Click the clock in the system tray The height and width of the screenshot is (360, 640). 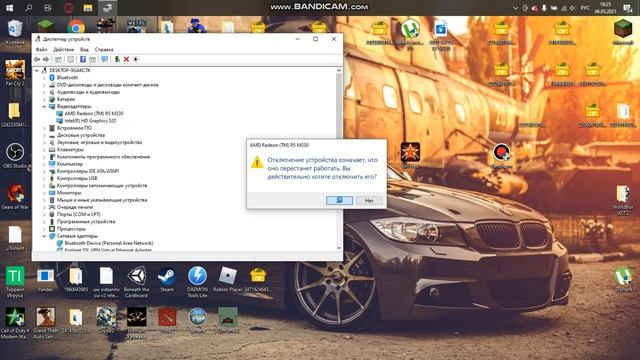[x=606, y=8]
